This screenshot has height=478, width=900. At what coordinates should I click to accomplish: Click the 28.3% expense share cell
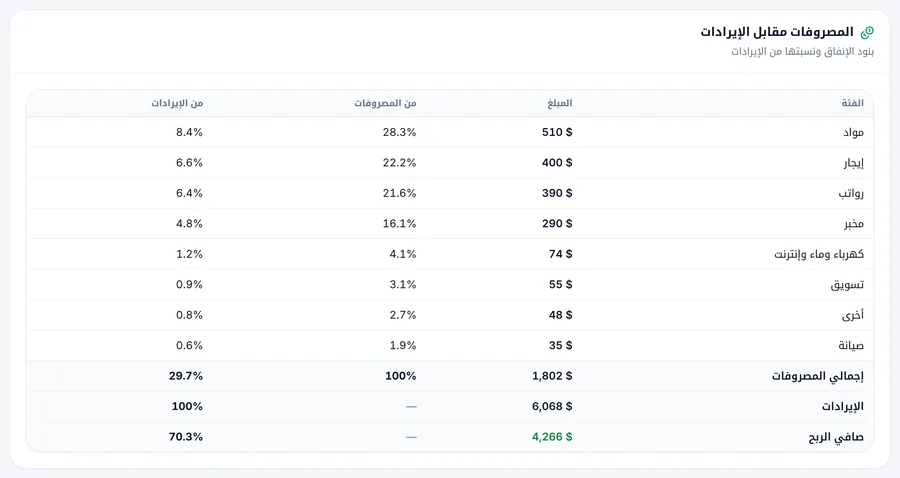(399, 132)
